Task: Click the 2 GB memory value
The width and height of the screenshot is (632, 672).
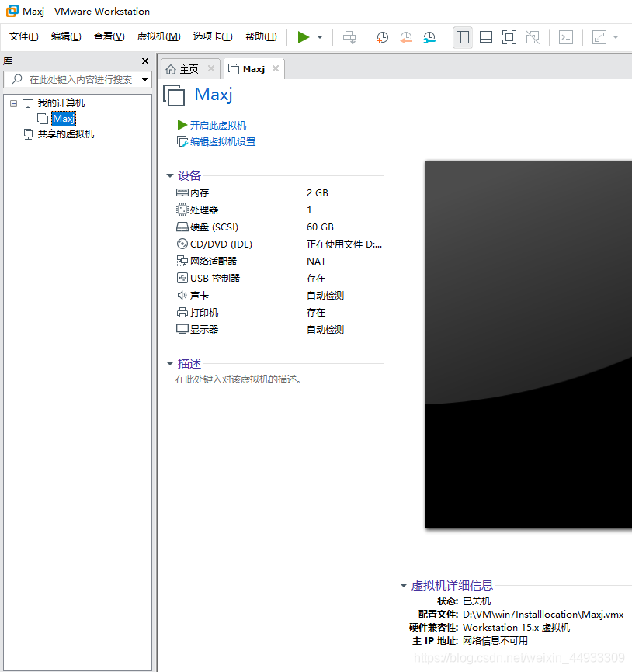Action: pyautogui.click(x=318, y=193)
